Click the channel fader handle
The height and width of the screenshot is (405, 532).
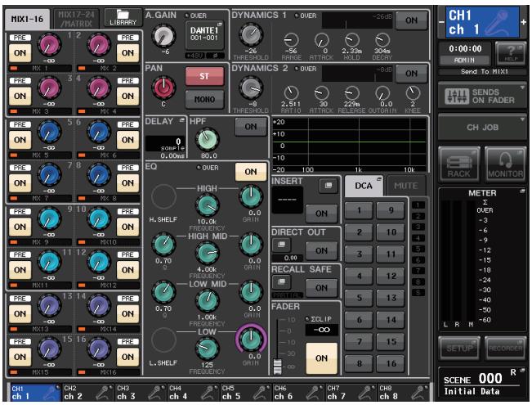pos(278,366)
